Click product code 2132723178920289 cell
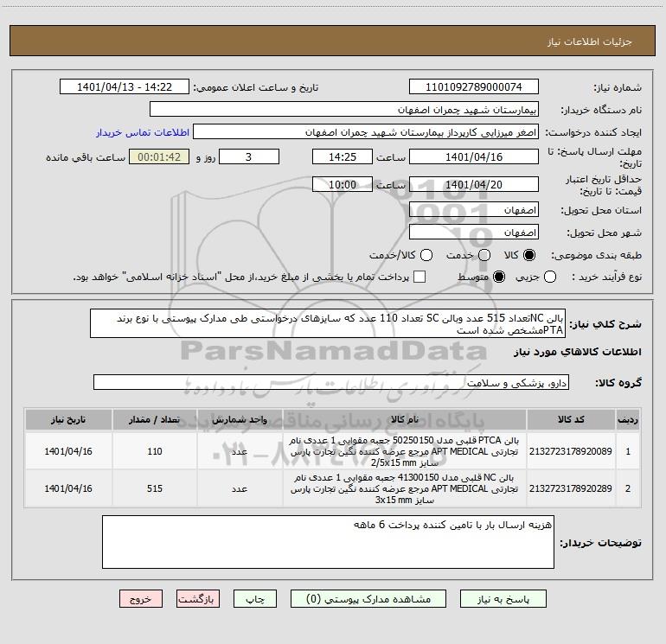 [571, 488]
